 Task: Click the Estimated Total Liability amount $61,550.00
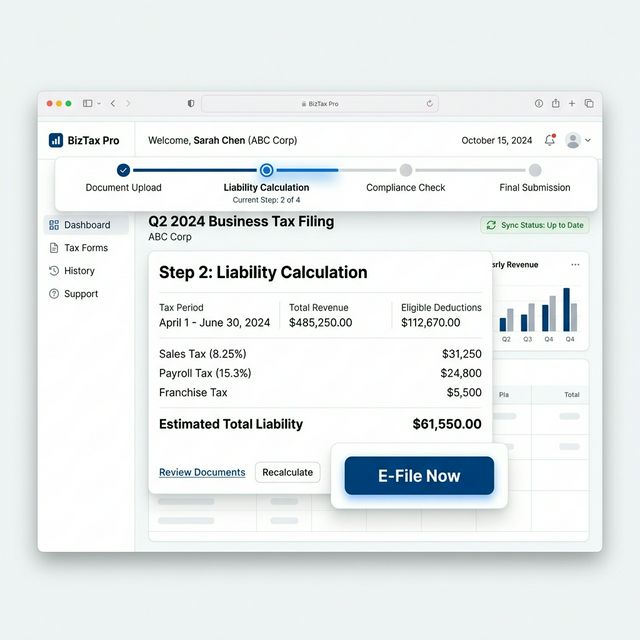[447, 424]
